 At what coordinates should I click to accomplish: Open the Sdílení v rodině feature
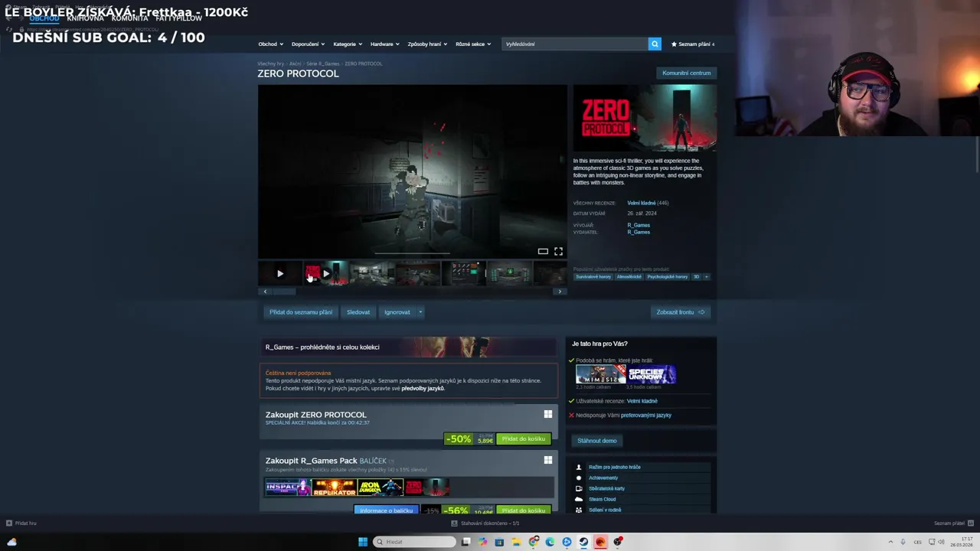point(605,510)
